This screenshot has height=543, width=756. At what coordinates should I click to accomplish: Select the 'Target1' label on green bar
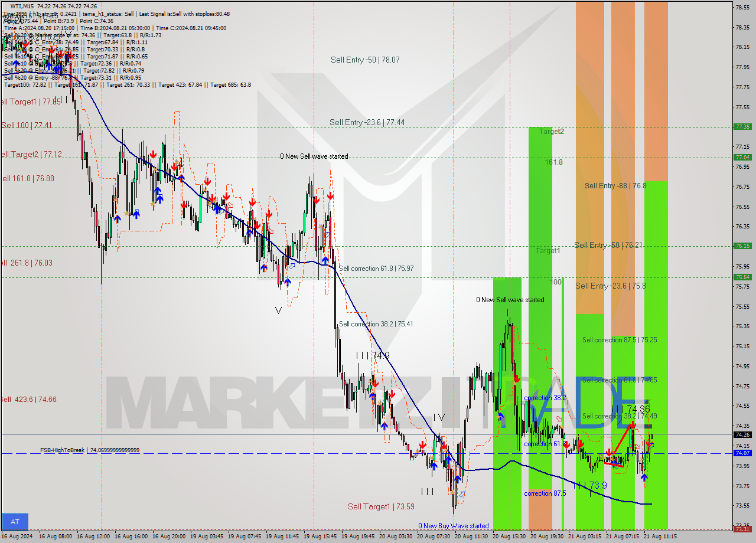[548, 251]
